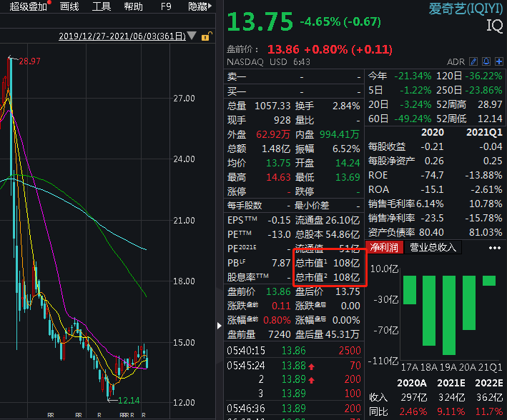Click the 资产负债率 81.03% value
This screenshot has height=420, width=507.
[x=486, y=232]
